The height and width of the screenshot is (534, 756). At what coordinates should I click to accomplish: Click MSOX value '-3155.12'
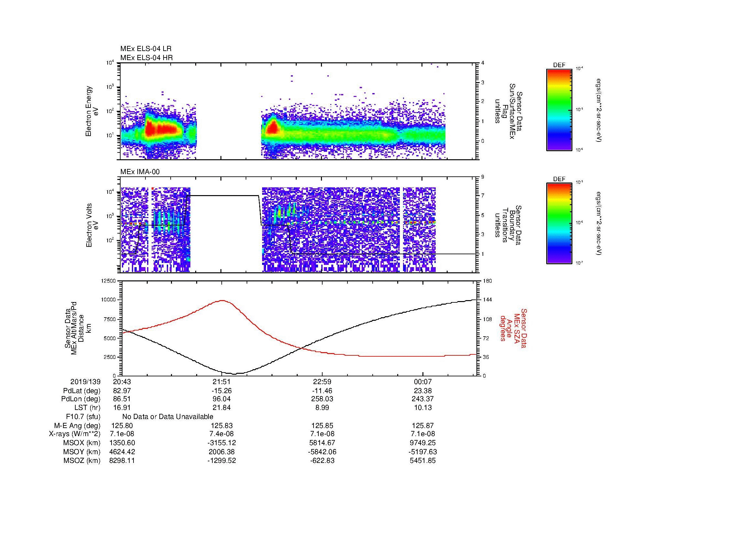coord(222,443)
